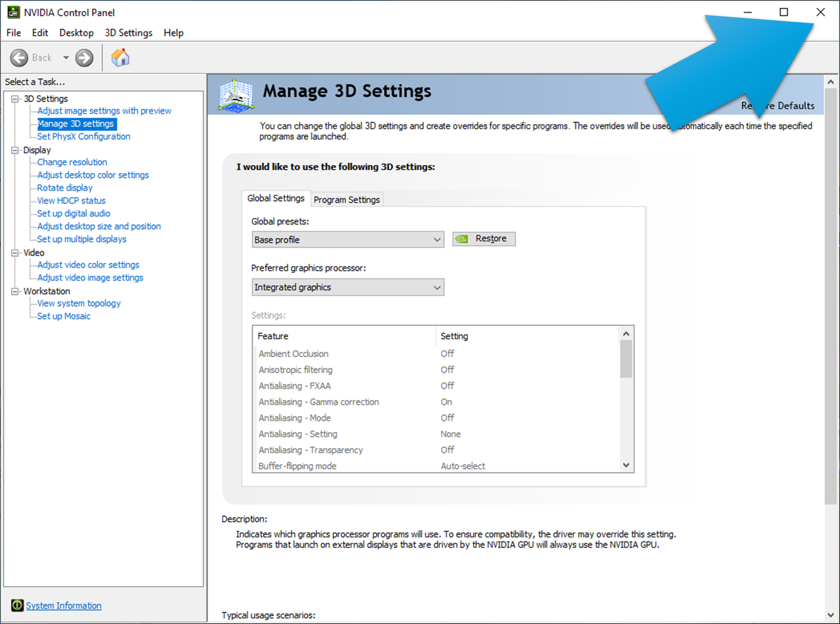The image size is (840, 624).
Task: Collapse the Workstation tree node
Action: [x=15, y=291]
